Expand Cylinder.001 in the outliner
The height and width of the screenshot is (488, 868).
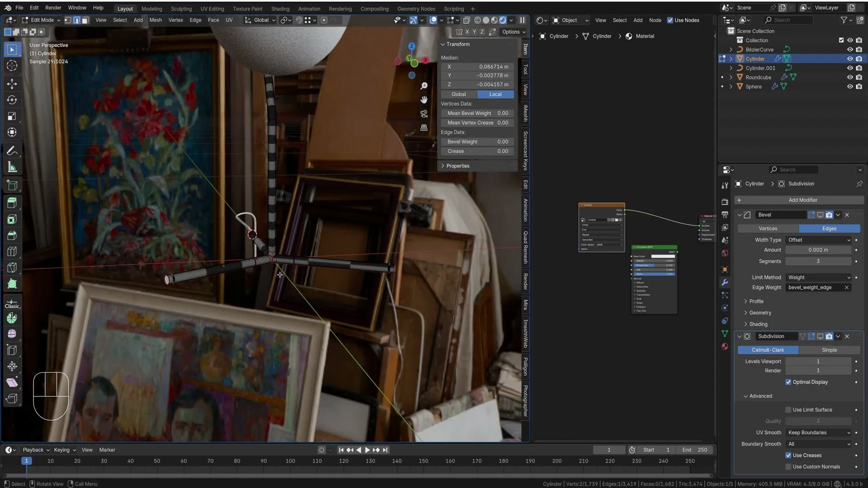[731, 68]
